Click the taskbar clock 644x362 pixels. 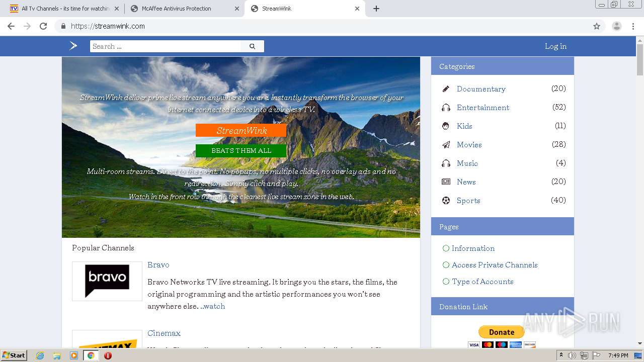click(x=618, y=355)
